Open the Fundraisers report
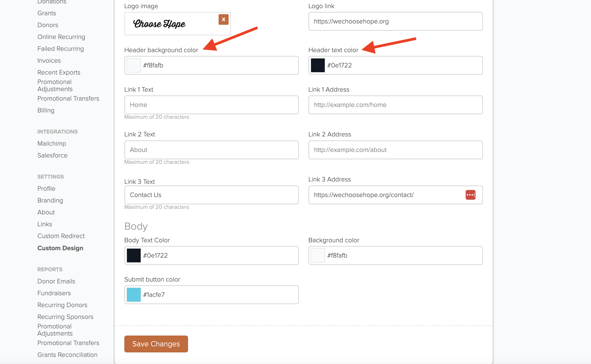This screenshot has height=364, width=591. 54,293
